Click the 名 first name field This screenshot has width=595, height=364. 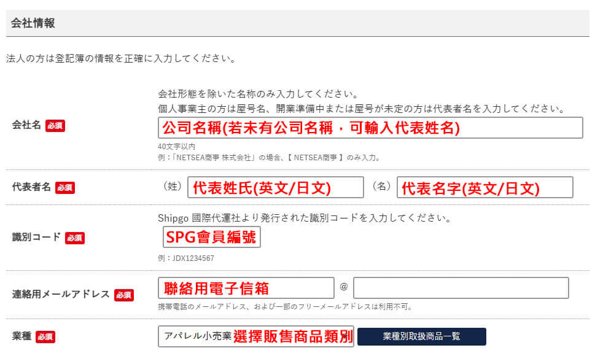[485, 188]
